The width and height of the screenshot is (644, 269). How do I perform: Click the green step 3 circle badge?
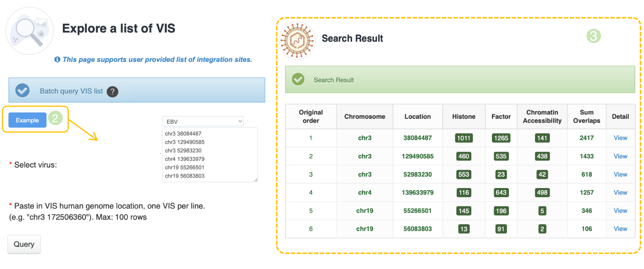593,36
